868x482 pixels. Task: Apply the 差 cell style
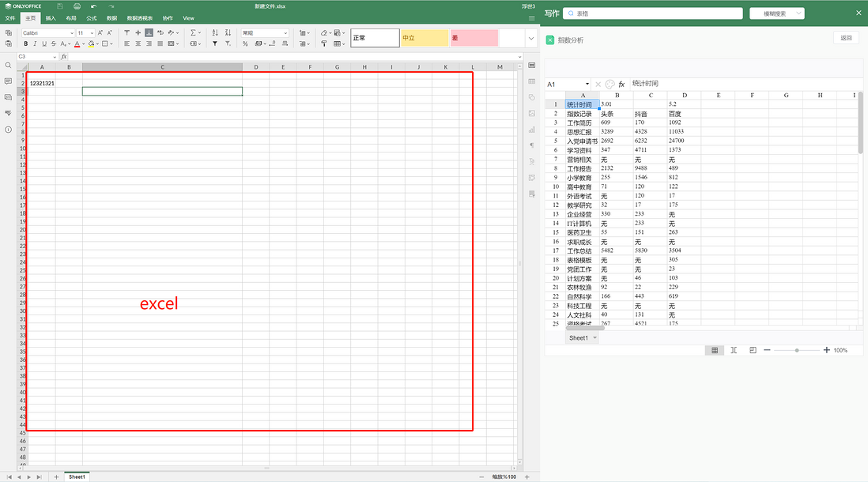click(474, 38)
